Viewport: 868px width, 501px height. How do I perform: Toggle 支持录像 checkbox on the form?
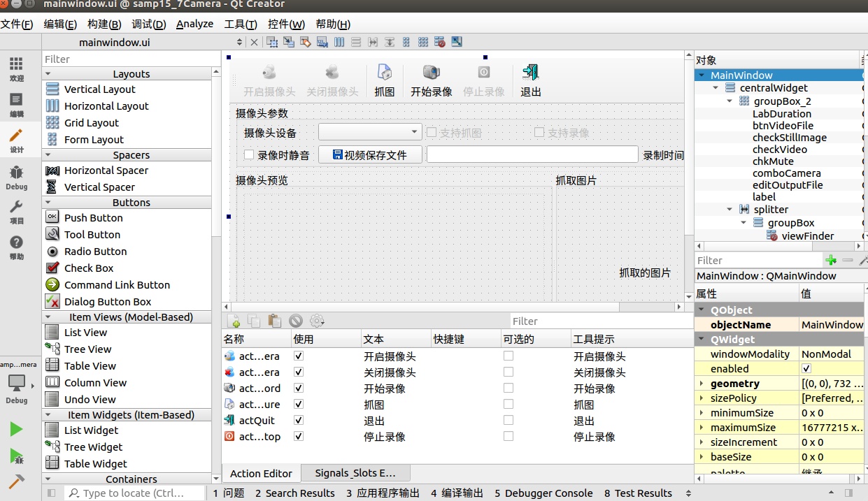(x=539, y=132)
